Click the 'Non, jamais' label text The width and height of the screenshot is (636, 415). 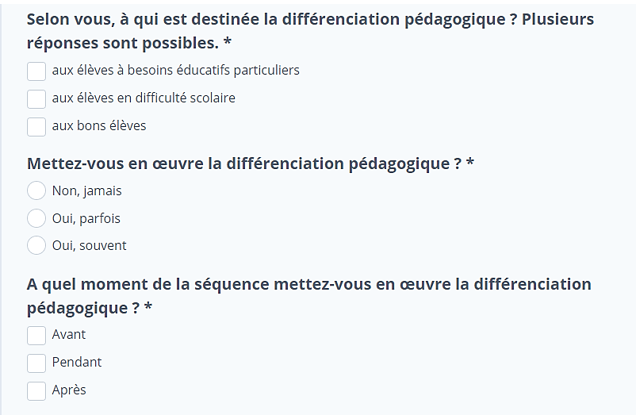pos(87,190)
